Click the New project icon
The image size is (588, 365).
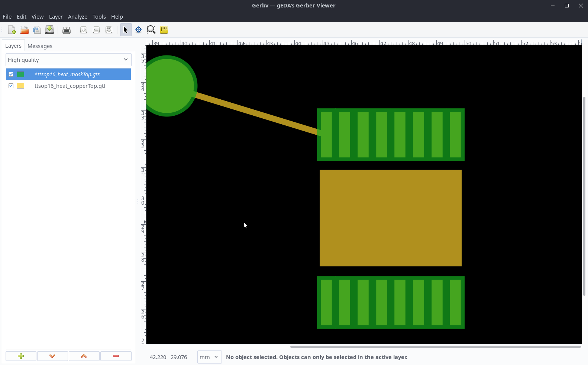[x=12, y=30]
